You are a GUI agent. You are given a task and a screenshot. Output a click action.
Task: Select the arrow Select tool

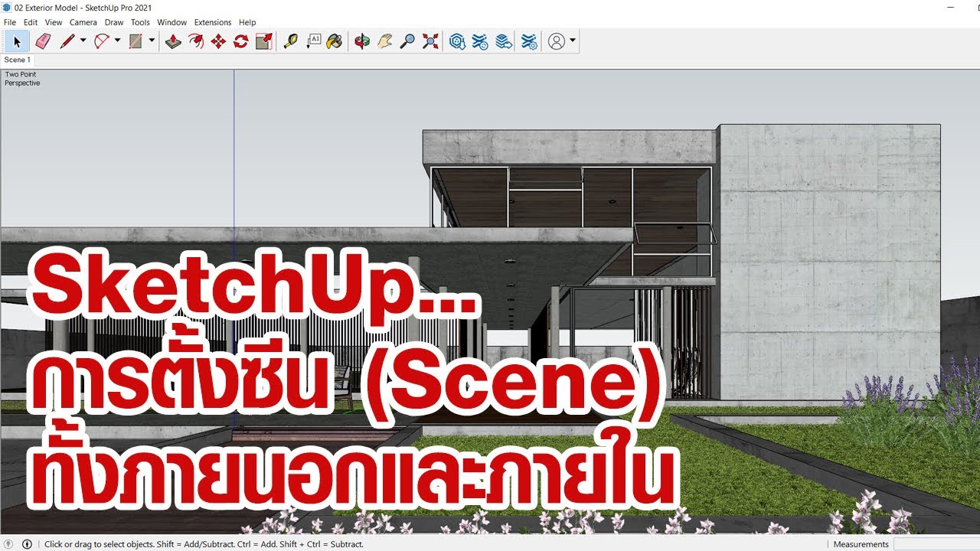pyautogui.click(x=17, y=41)
